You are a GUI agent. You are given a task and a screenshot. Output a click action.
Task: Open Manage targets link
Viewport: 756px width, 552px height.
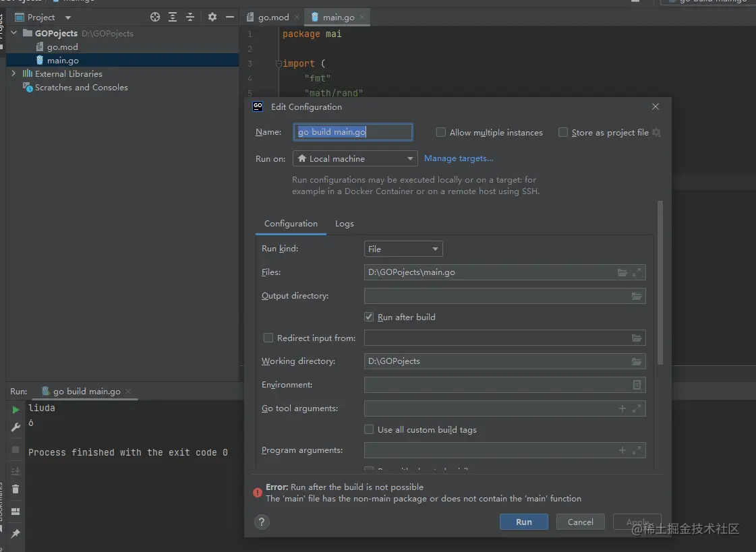pyautogui.click(x=459, y=158)
